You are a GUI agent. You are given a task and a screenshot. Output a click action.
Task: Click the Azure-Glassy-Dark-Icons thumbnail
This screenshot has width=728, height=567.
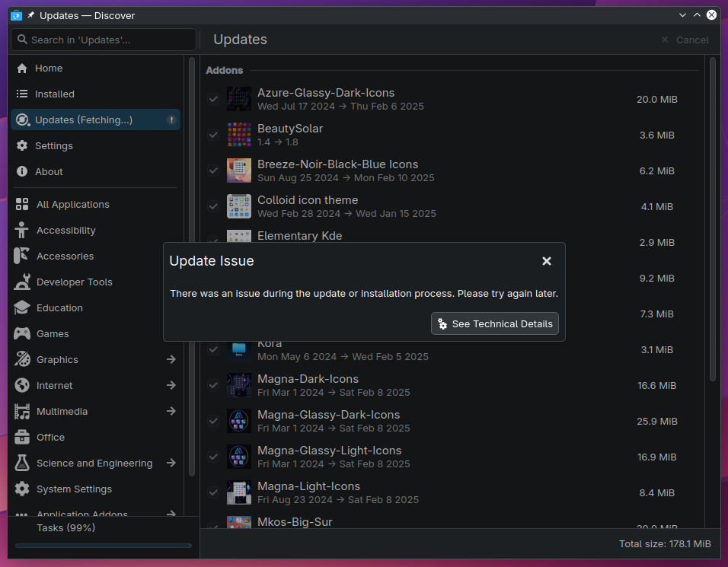tap(239, 99)
